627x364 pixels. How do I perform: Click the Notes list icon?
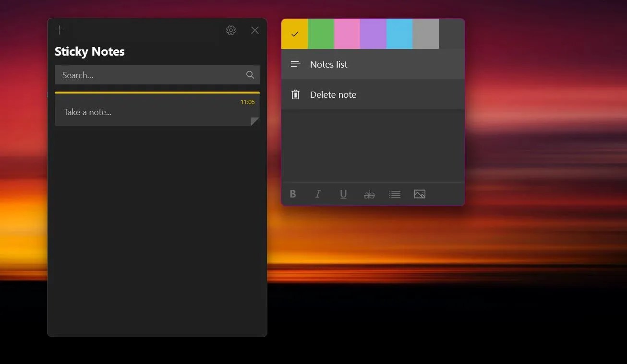pyautogui.click(x=295, y=64)
